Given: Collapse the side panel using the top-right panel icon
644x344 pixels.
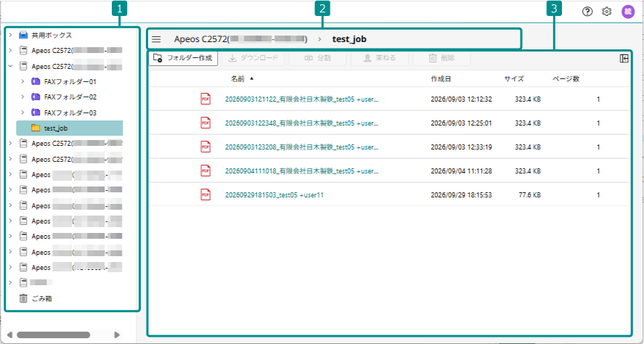Looking at the screenshot, I should [624, 58].
